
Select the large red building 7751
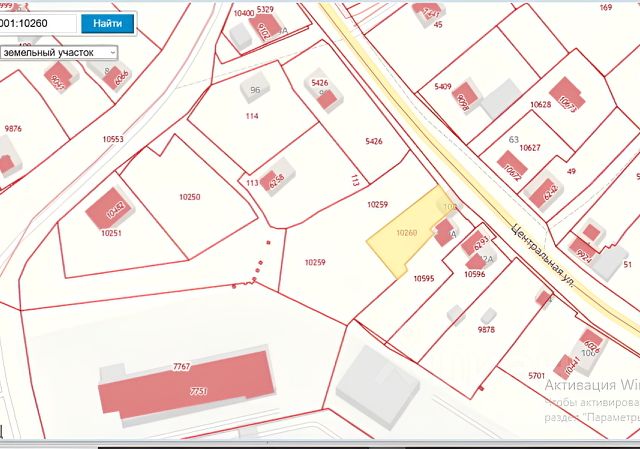(187, 384)
